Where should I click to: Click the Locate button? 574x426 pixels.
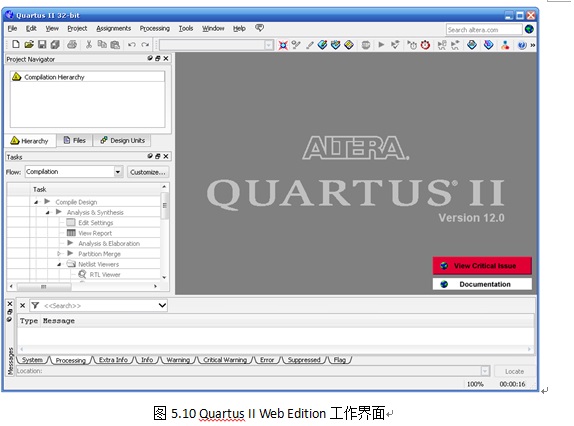pyautogui.click(x=514, y=371)
